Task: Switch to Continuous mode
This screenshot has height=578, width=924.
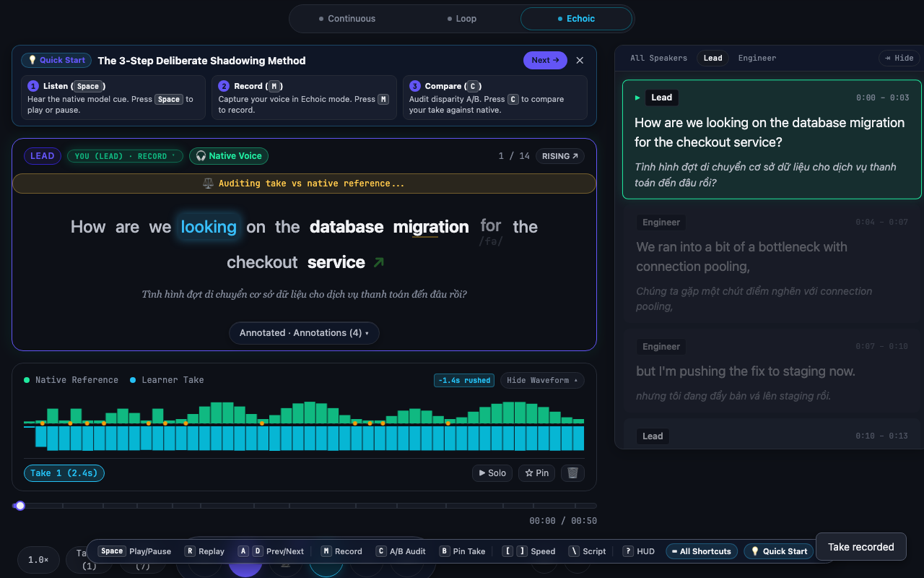Action: [347, 19]
